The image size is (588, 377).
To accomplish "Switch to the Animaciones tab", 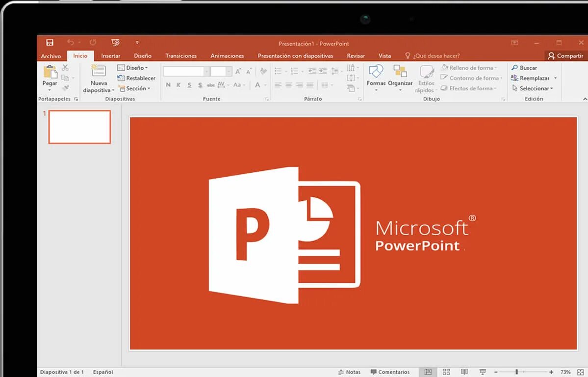I will pos(227,56).
